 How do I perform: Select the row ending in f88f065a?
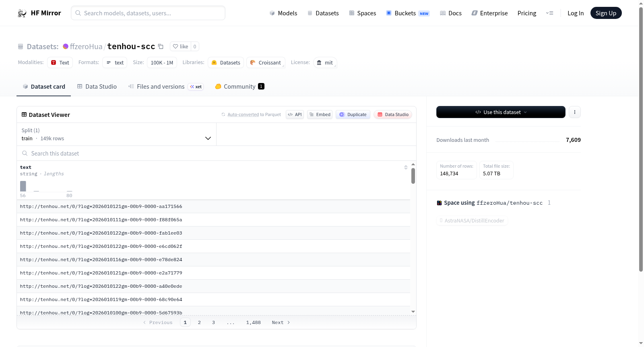pyautogui.click(x=213, y=220)
